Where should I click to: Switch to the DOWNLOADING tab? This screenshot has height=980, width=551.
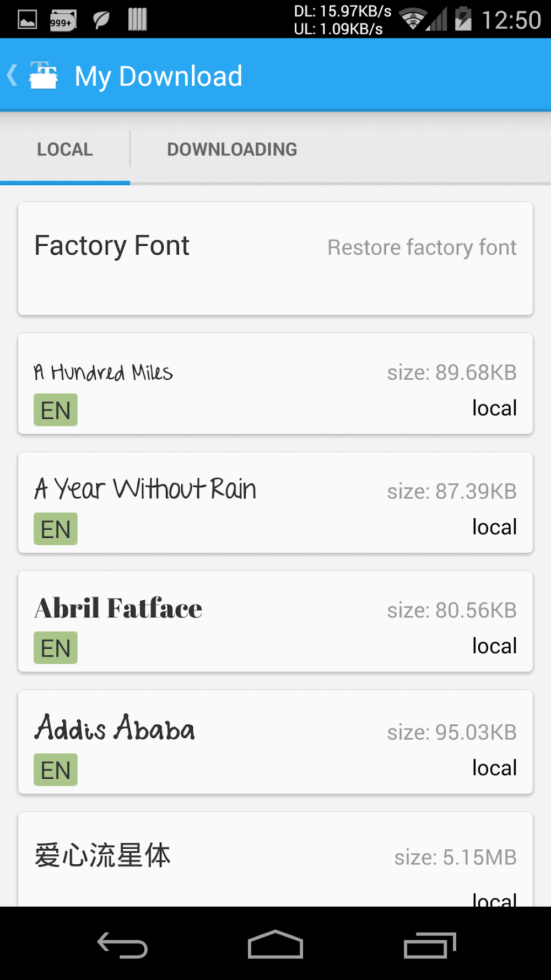coord(232,149)
